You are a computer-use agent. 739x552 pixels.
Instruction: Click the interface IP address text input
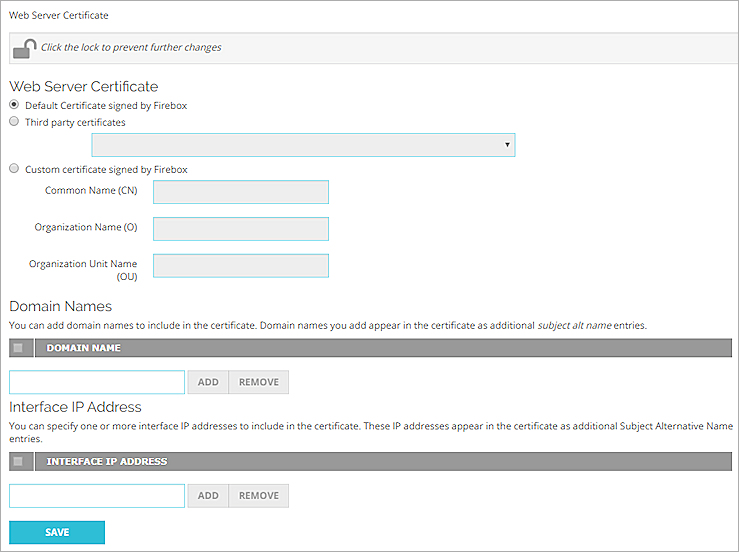click(97, 496)
